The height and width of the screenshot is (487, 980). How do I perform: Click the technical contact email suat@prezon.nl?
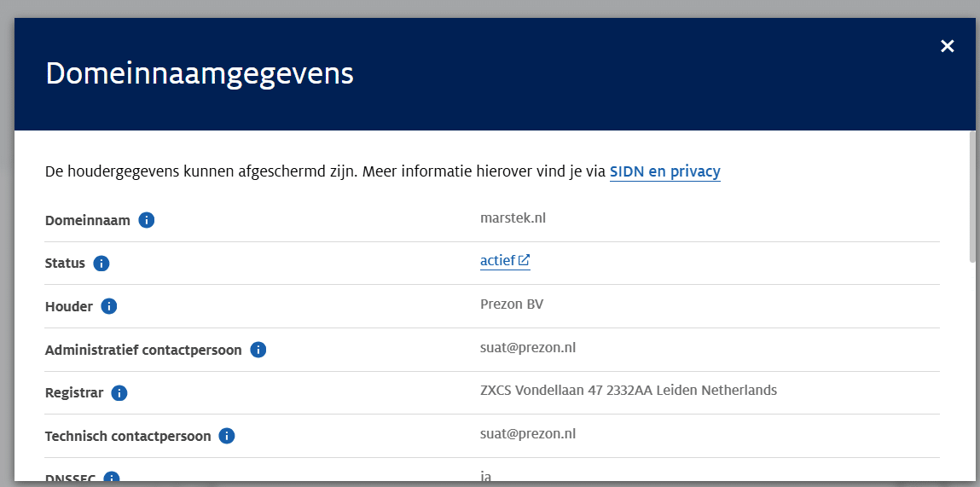528,433
